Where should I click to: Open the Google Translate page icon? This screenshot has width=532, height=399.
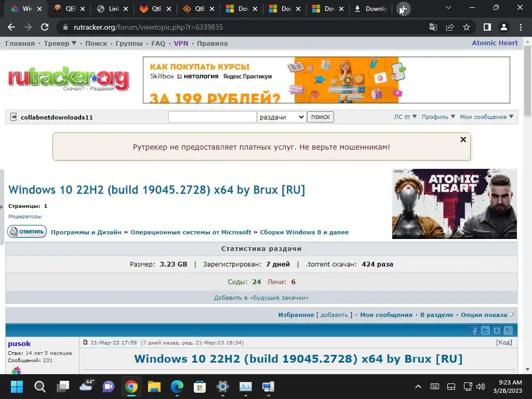pyautogui.click(x=433, y=27)
